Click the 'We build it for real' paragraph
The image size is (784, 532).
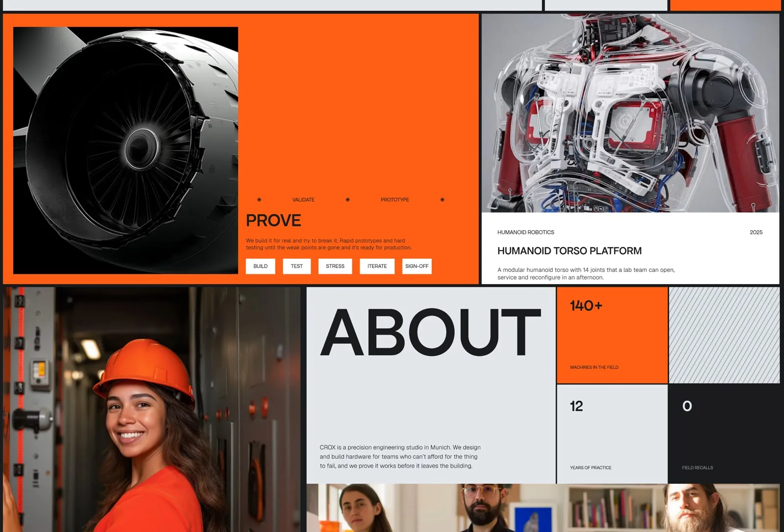pyautogui.click(x=329, y=244)
